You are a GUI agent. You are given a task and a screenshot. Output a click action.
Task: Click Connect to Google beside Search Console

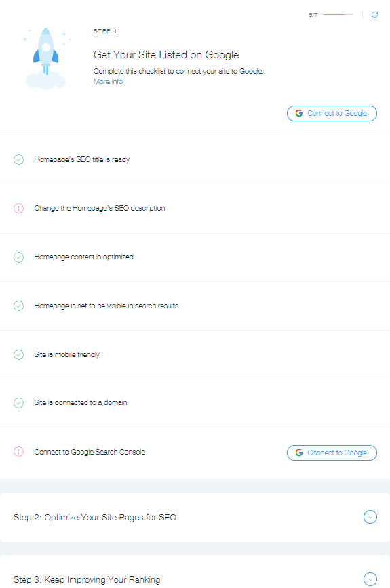[x=332, y=453]
